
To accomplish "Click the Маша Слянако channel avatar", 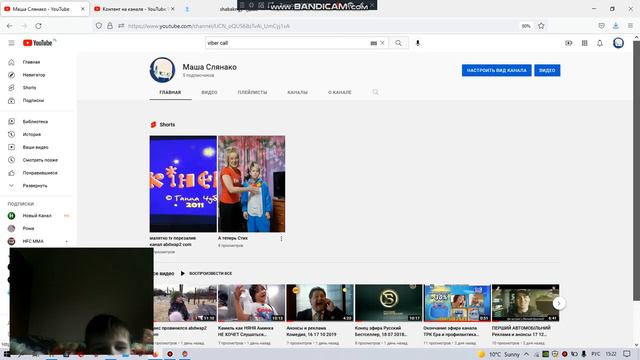I will coord(162,70).
